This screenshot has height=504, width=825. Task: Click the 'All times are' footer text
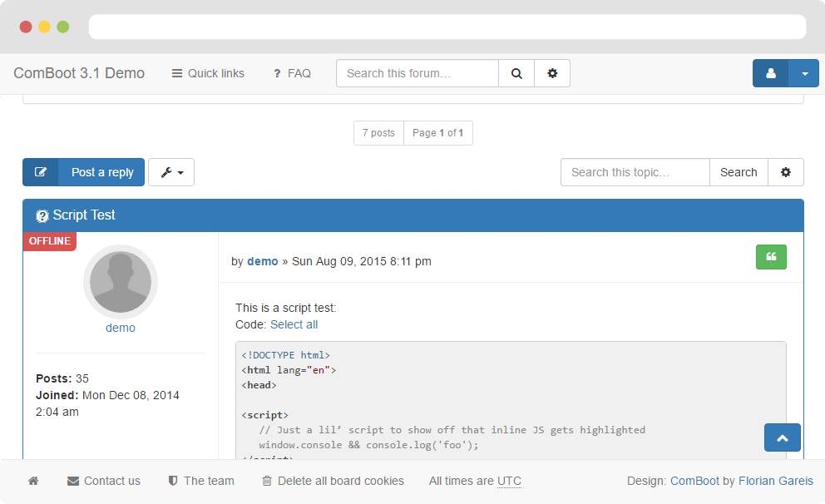462,481
